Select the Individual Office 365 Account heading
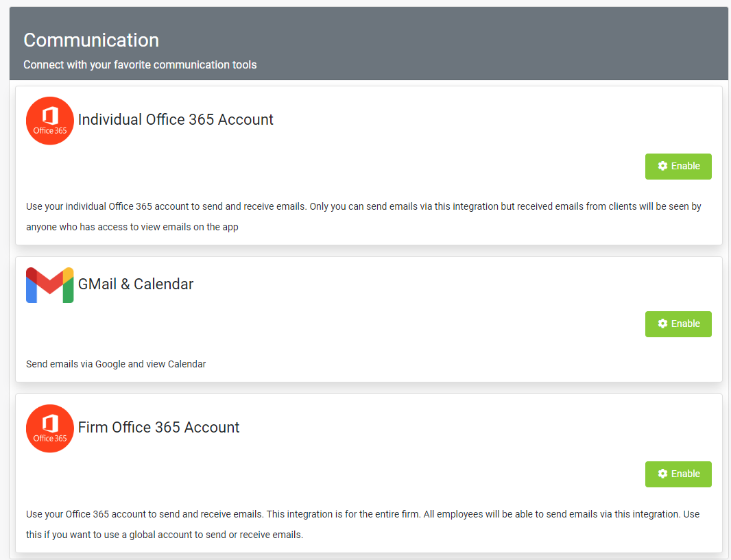The width and height of the screenshot is (731, 560). [x=176, y=120]
